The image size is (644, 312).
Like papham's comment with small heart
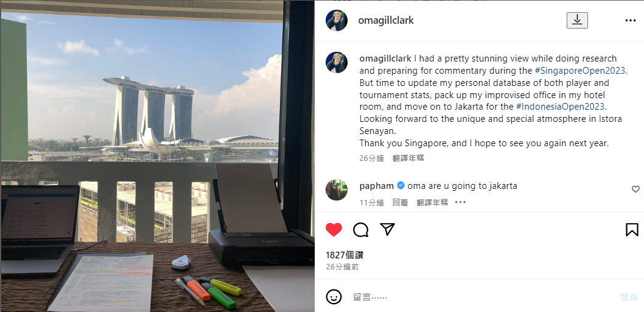(x=635, y=189)
